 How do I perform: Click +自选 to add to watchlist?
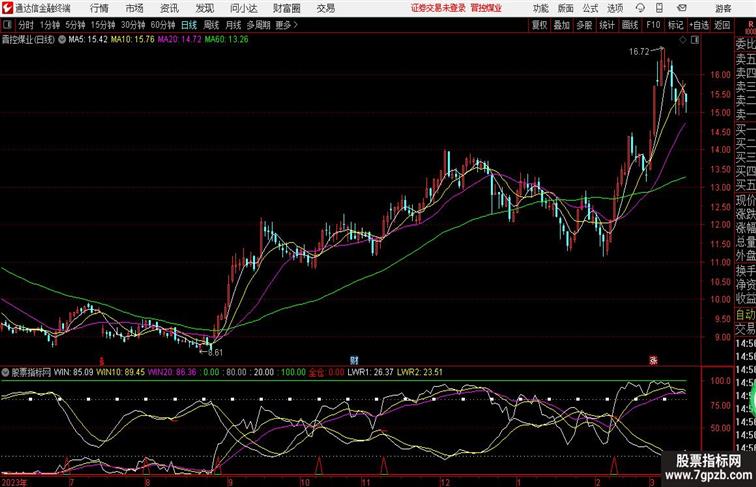point(699,25)
